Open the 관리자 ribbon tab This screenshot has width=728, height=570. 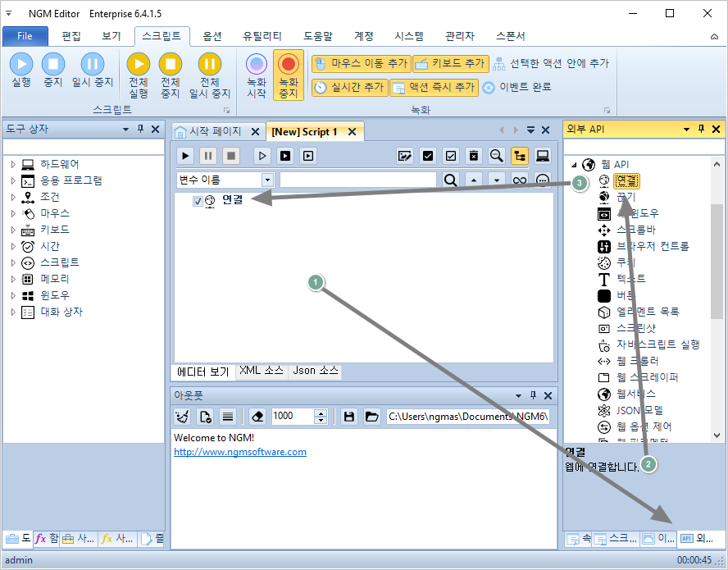click(460, 36)
